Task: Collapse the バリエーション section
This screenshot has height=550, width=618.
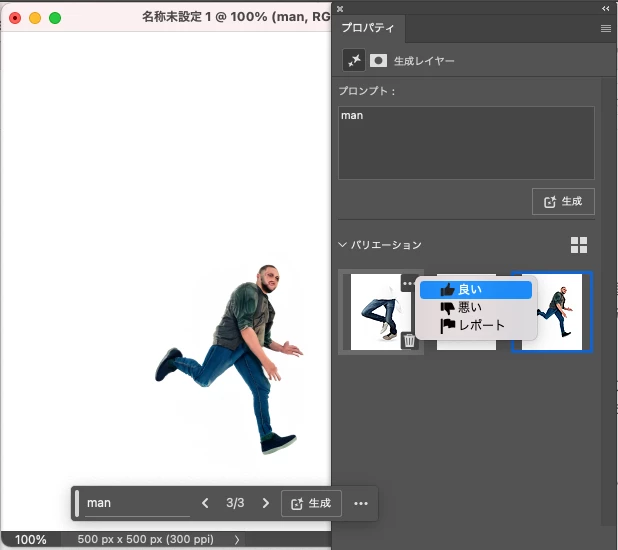Action: pyautogui.click(x=343, y=245)
